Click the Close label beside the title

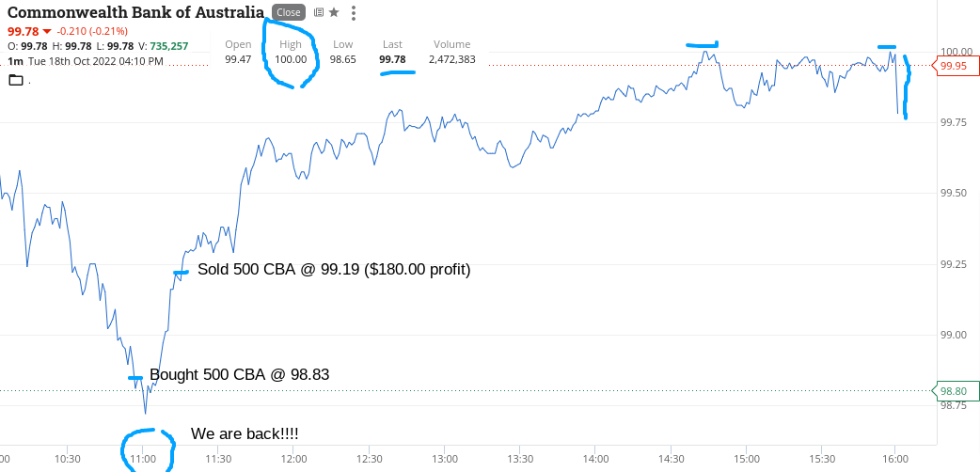(289, 12)
